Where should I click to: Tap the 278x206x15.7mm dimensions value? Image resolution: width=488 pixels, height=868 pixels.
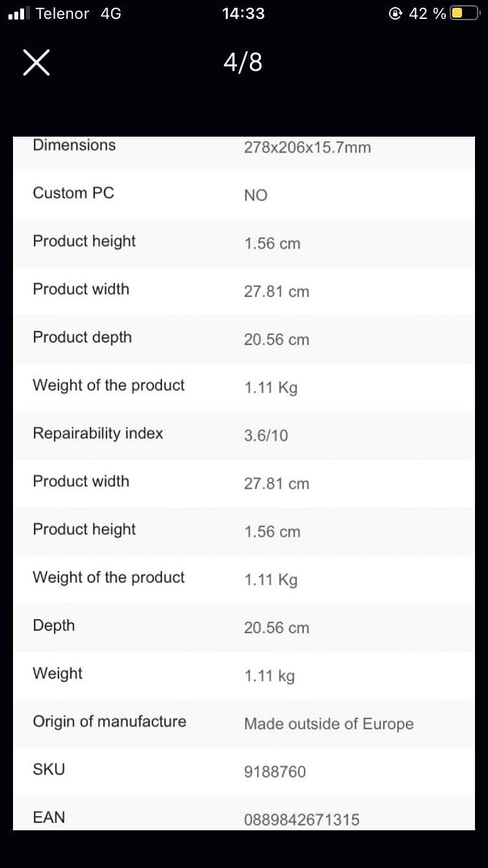click(x=307, y=148)
